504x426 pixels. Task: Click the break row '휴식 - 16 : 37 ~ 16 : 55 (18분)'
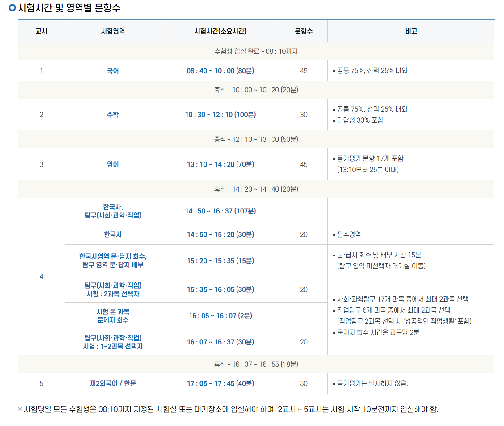[256, 364]
